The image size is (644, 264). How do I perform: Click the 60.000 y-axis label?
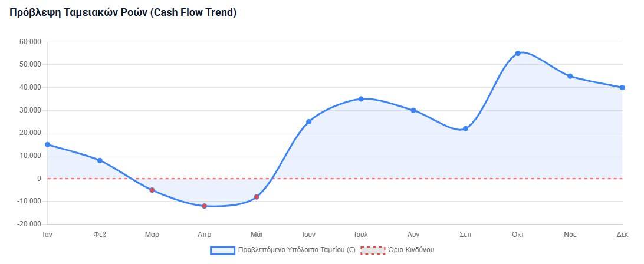click(31, 42)
